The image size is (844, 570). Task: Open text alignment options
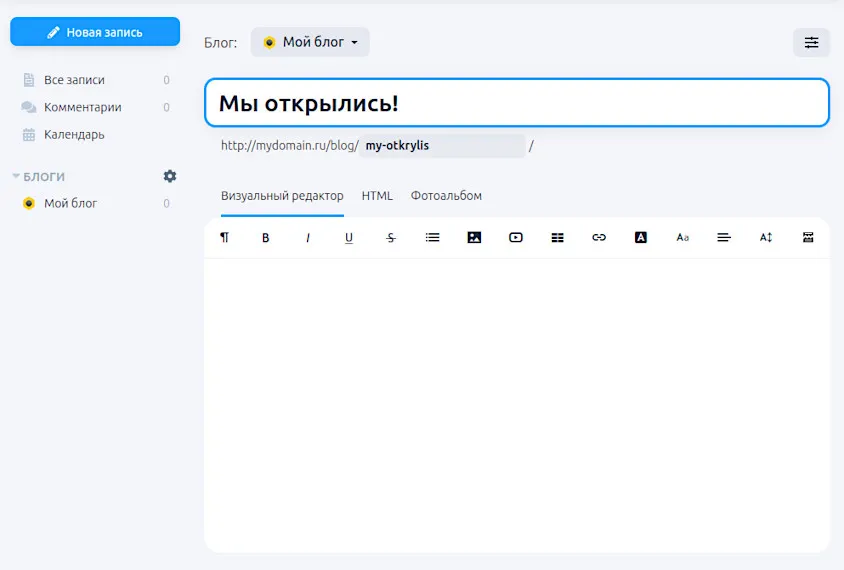[x=724, y=237]
